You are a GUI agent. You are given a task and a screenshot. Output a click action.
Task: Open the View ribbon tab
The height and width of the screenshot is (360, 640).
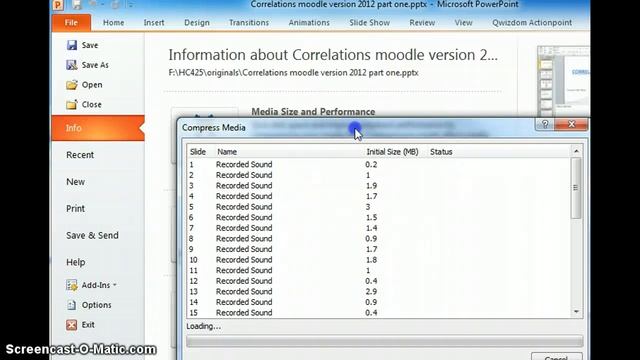tap(463, 23)
